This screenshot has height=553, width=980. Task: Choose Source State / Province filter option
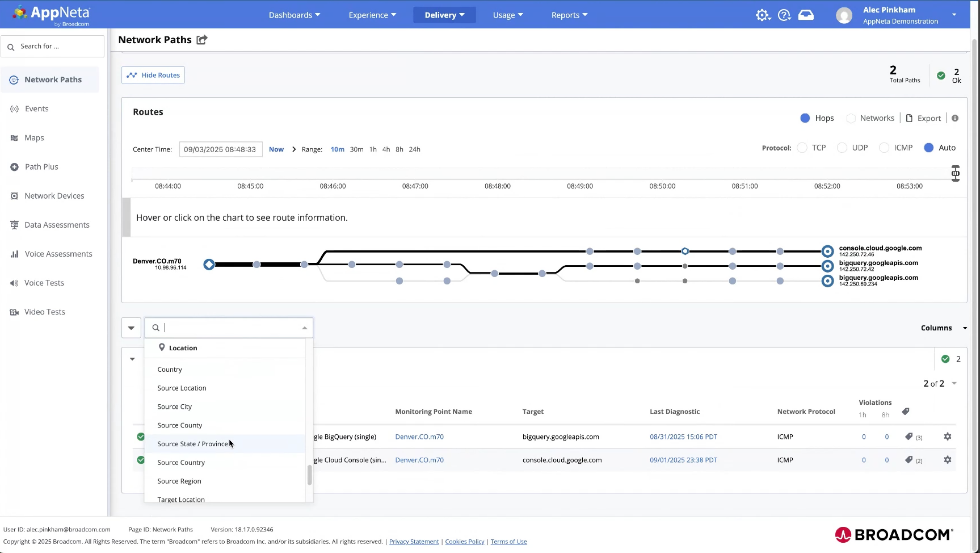pos(193,444)
